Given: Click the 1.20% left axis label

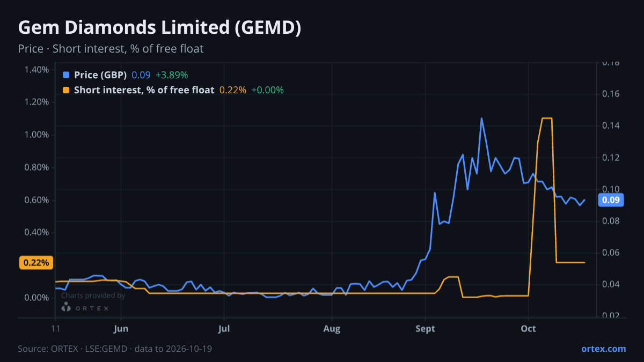Looking at the screenshot, I should tap(36, 102).
